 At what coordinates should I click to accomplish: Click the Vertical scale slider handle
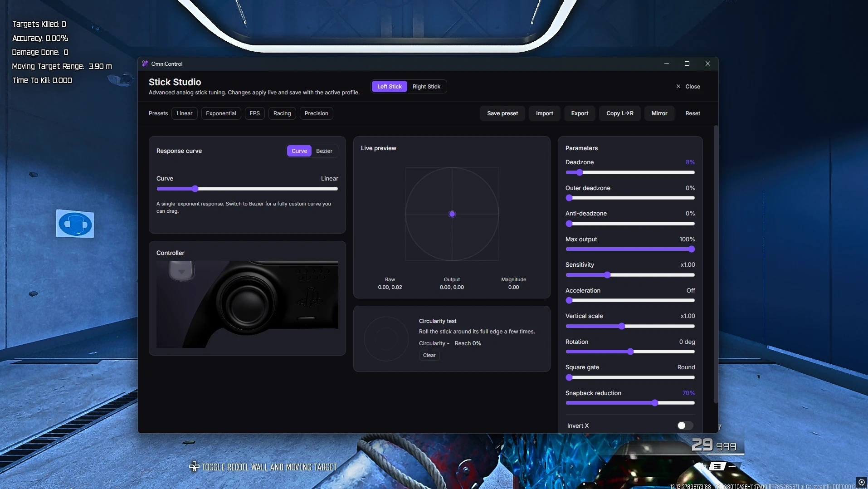tap(622, 326)
